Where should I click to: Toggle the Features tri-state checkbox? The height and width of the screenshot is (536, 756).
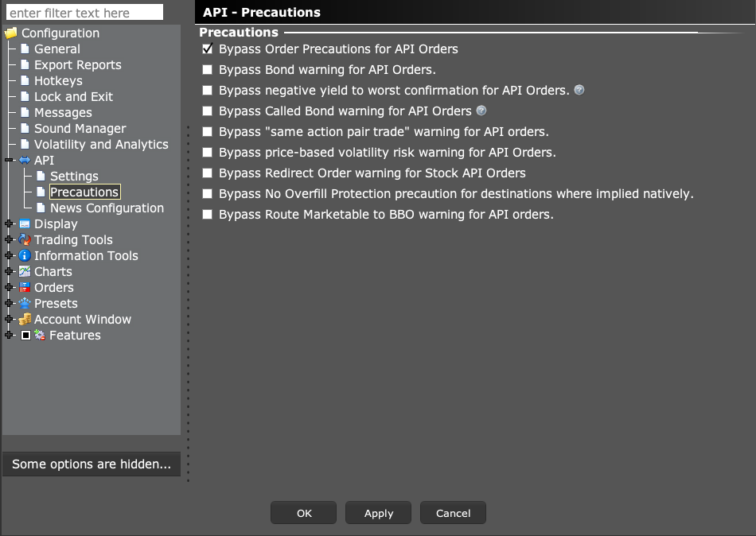26,335
